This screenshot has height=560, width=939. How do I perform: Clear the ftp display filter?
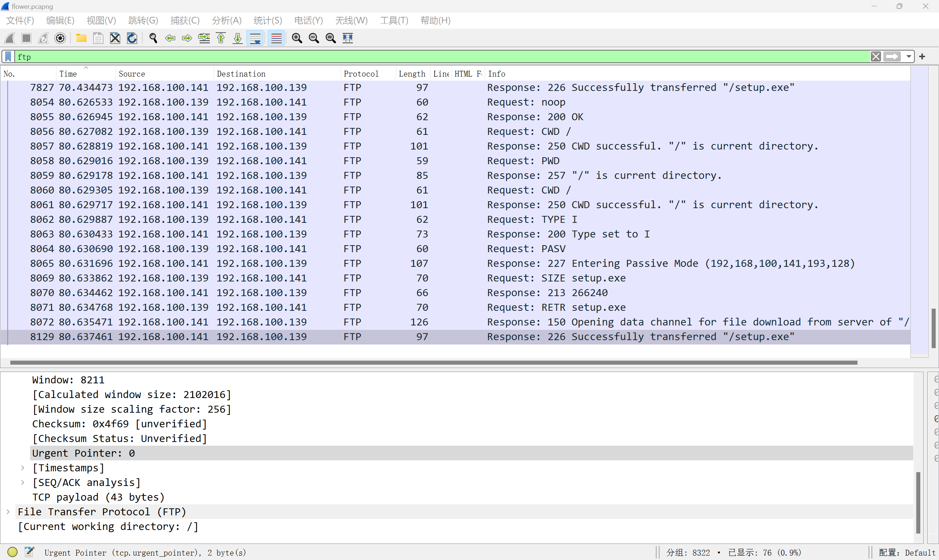[876, 56]
